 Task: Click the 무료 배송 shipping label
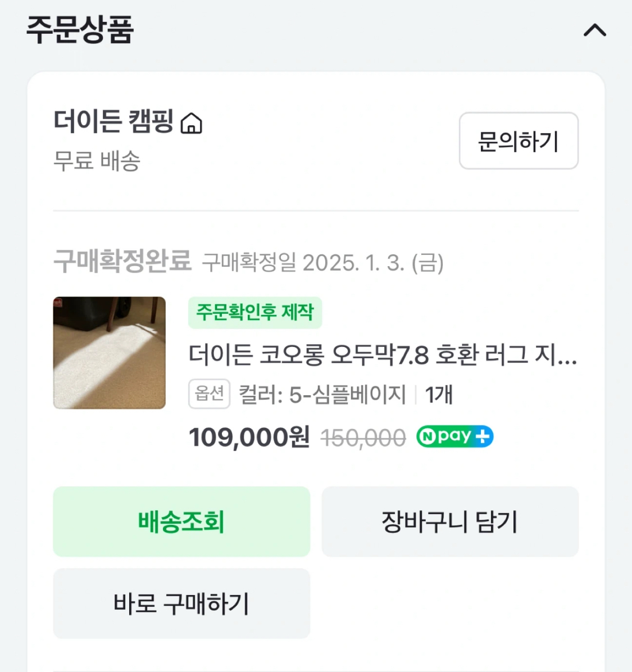pos(97,161)
